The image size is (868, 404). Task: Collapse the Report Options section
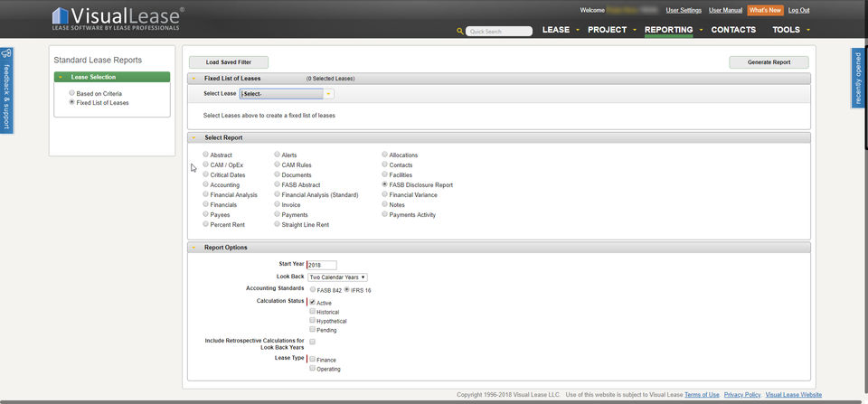(x=193, y=248)
